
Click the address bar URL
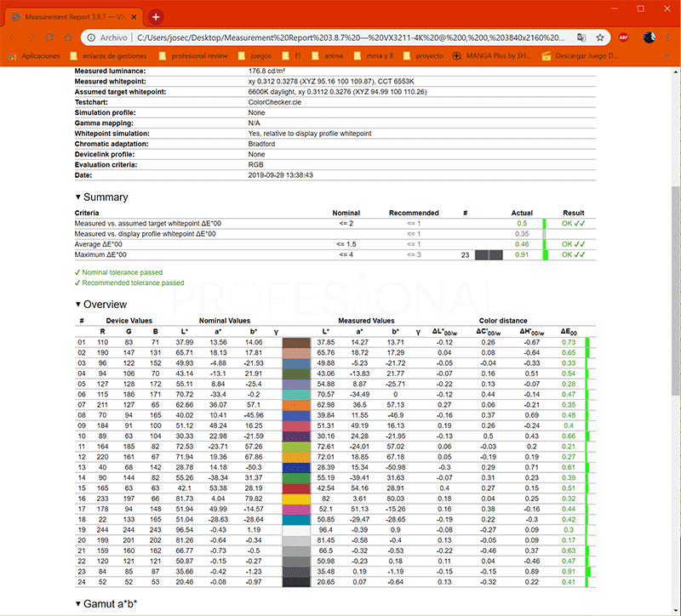click(x=351, y=37)
